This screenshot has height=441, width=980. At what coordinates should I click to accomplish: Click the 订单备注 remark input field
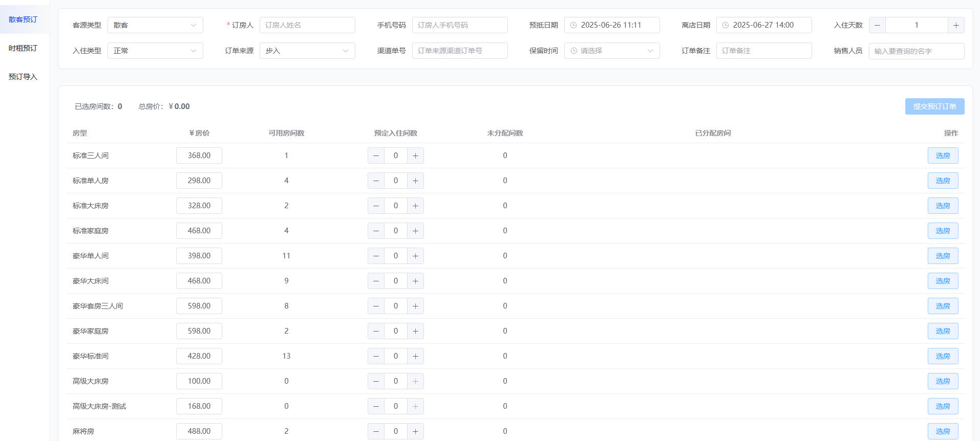coord(764,51)
